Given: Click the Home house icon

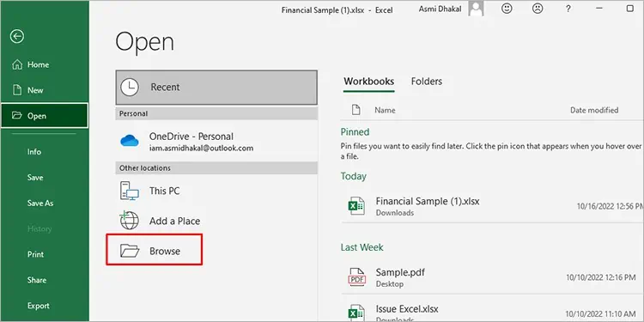Looking at the screenshot, I should (x=17, y=64).
